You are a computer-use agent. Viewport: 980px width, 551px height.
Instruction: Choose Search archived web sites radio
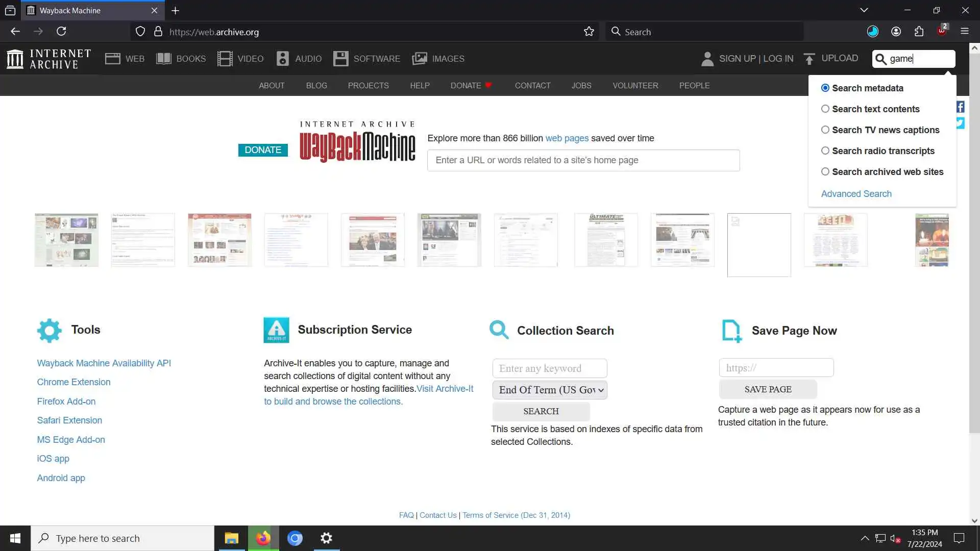point(825,171)
